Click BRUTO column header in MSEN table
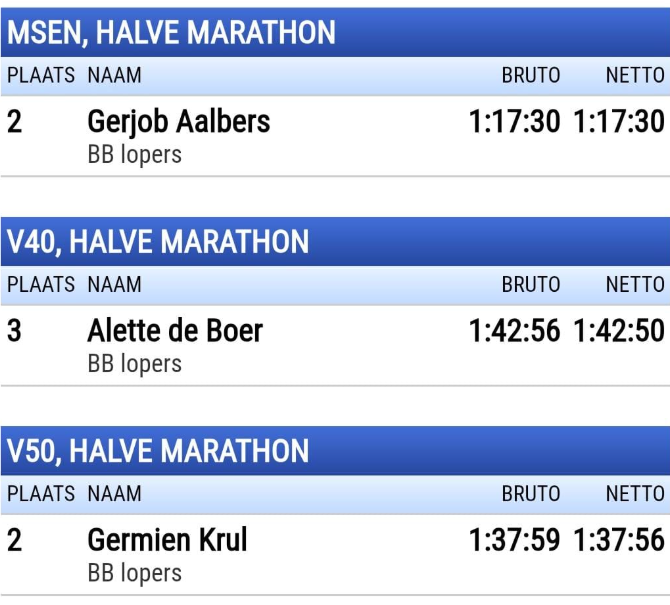Image resolution: width=670 pixels, height=605 pixels. 531,76
